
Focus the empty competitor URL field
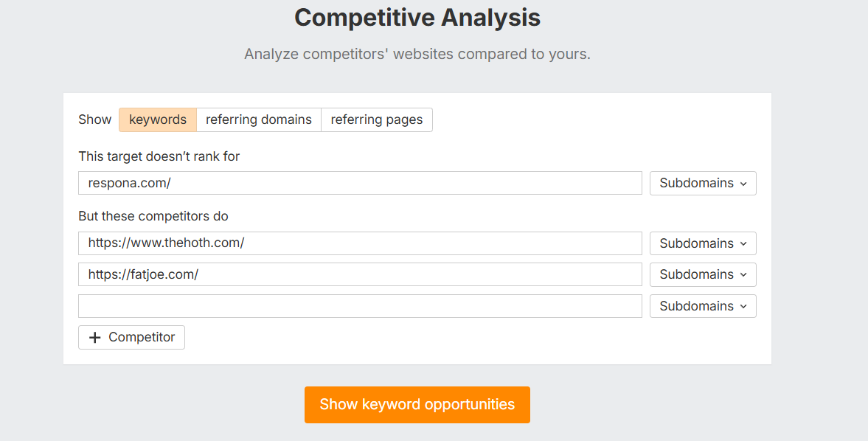tap(360, 306)
